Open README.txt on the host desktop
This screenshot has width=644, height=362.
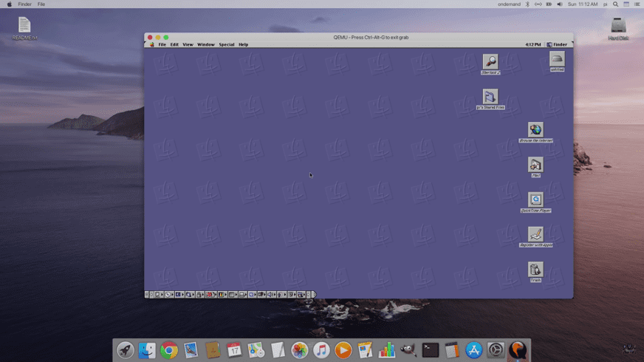(24, 27)
